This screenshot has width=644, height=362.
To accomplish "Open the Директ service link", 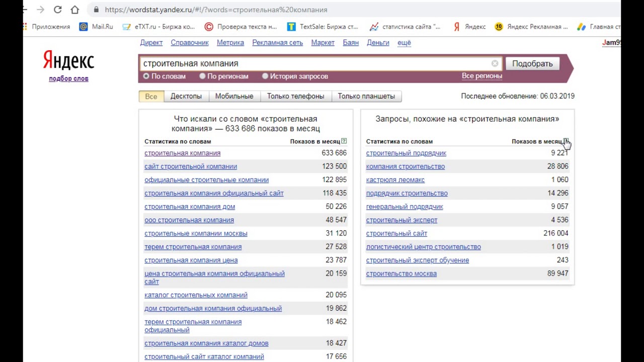I will point(151,43).
